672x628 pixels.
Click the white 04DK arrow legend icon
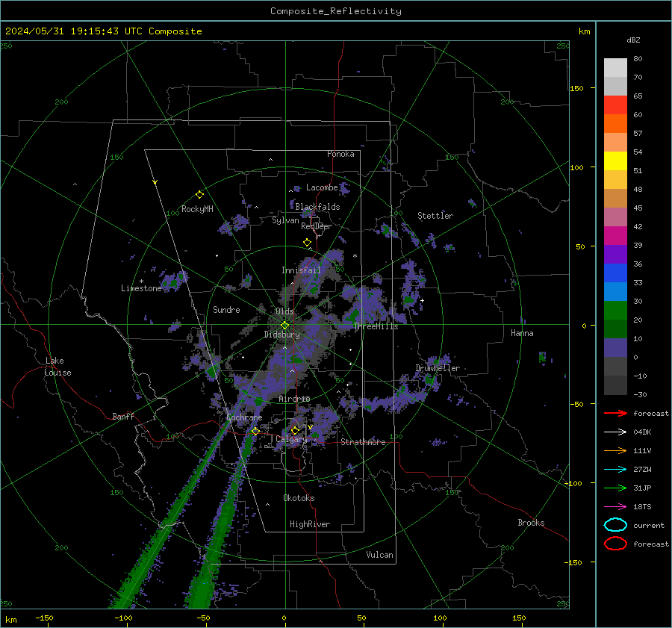[x=615, y=432]
